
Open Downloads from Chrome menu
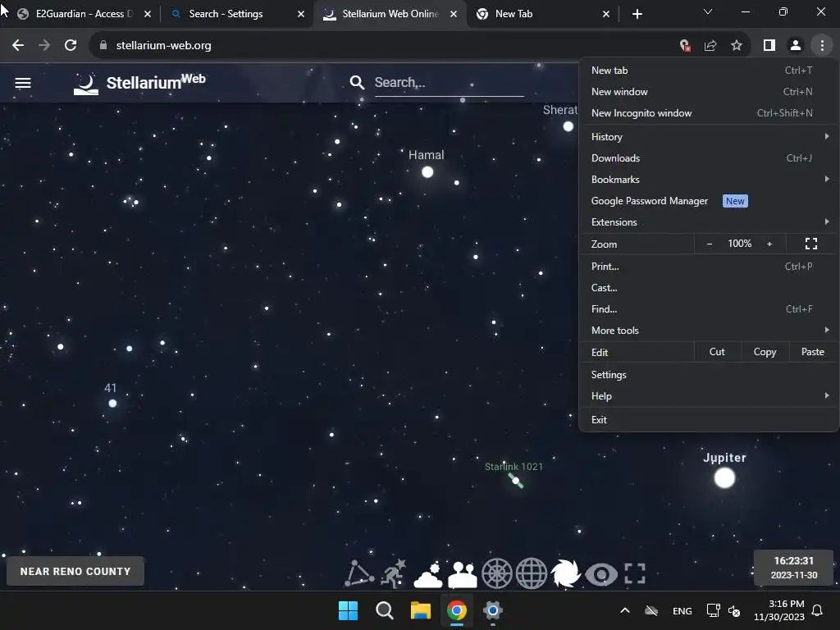click(x=709, y=158)
